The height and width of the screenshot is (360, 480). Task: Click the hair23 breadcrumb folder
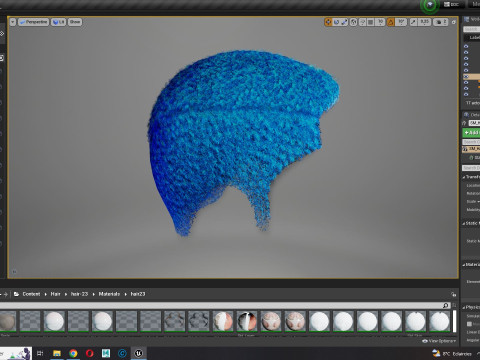pos(138,294)
